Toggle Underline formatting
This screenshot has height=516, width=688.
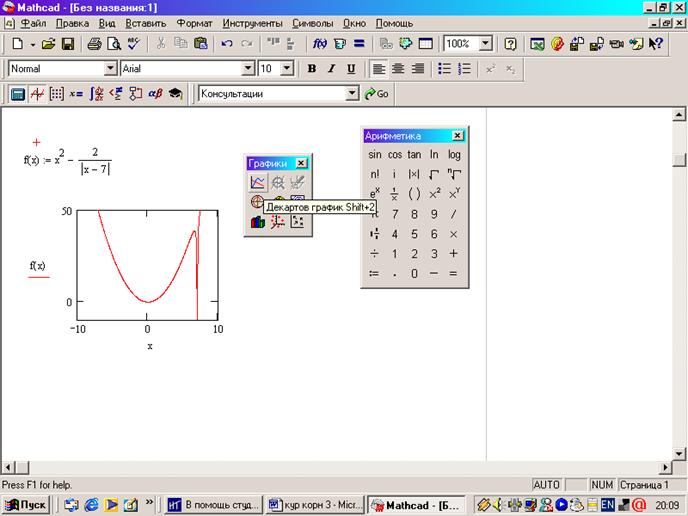pos(350,69)
